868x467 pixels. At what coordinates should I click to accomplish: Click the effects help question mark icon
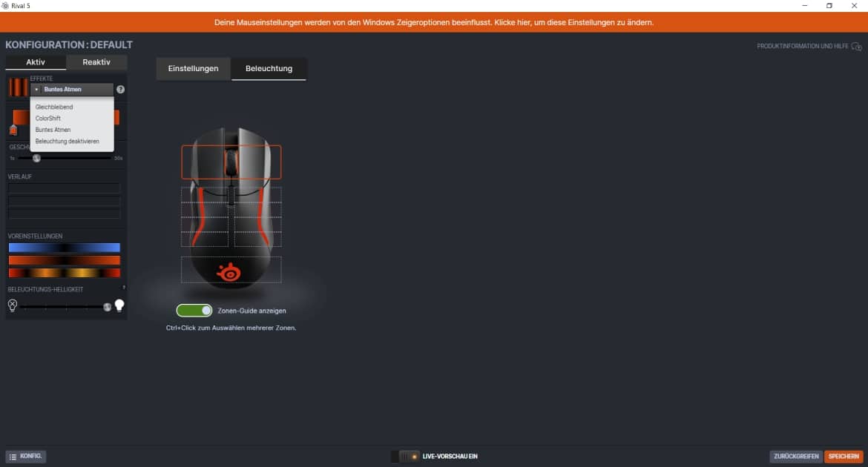pyautogui.click(x=121, y=90)
